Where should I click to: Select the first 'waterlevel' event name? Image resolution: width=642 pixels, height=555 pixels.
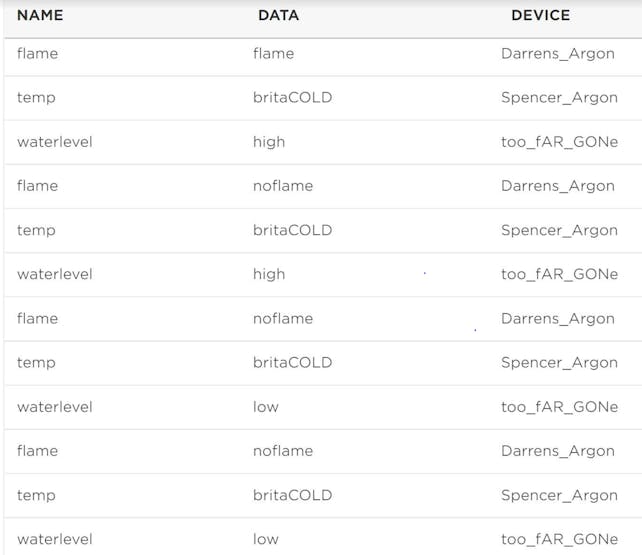tap(54, 142)
